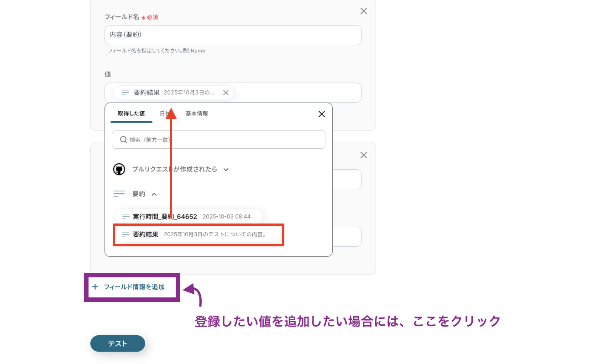Click the テスト button

click(118, 343)
